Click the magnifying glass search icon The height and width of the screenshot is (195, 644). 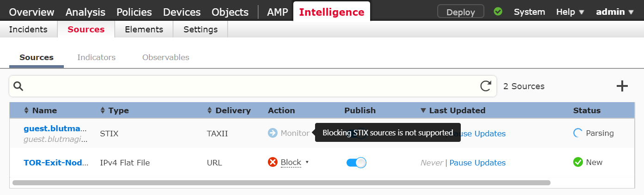[x=19, y=86]
